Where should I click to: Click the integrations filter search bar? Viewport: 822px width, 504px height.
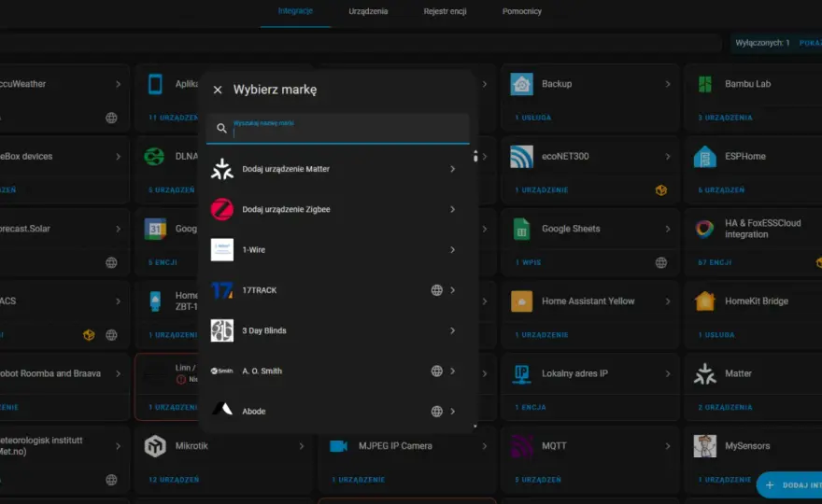point(361,43)
